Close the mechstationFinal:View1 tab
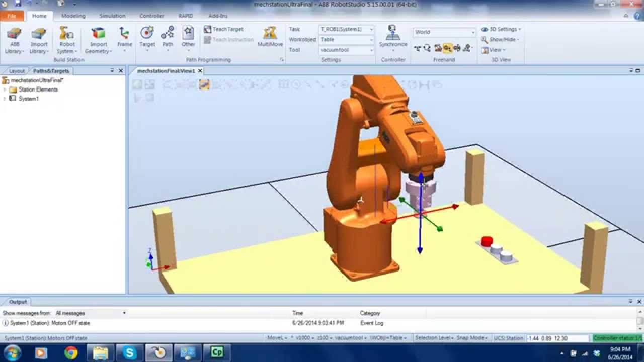The image size is (644, 362). [200, 71]
